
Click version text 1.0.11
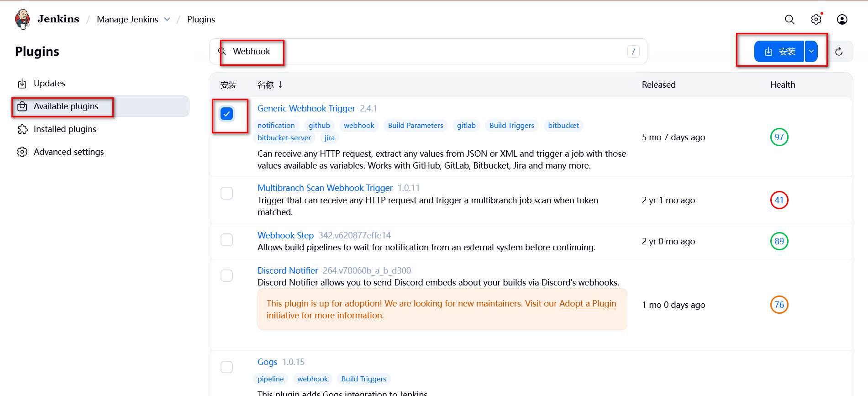pyautogui.click(x=409, y=188)
